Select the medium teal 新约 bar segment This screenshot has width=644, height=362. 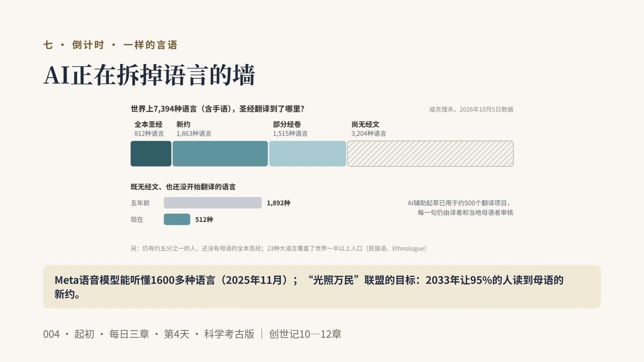coord(220,153)
